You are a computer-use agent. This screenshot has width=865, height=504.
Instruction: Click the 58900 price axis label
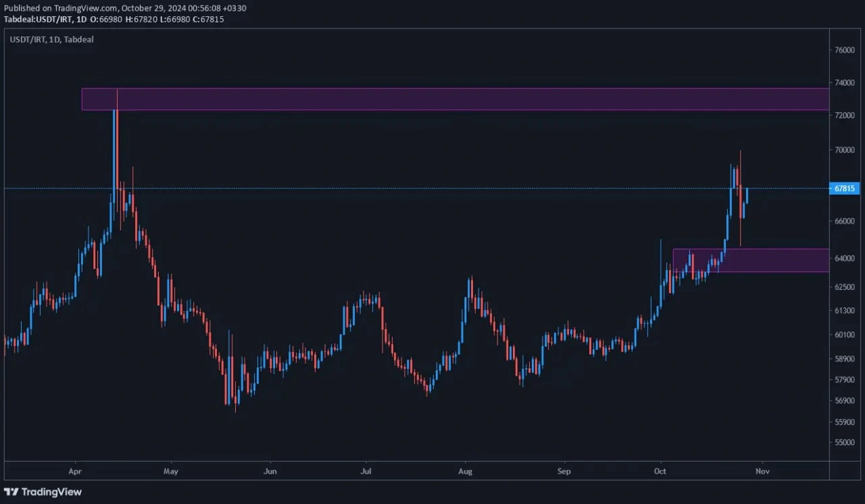coord(845,359)
